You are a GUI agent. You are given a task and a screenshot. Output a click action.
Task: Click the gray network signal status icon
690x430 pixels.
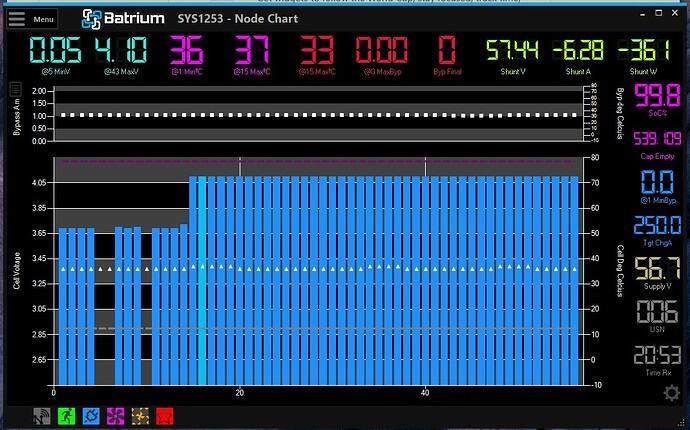click(42, 416)
